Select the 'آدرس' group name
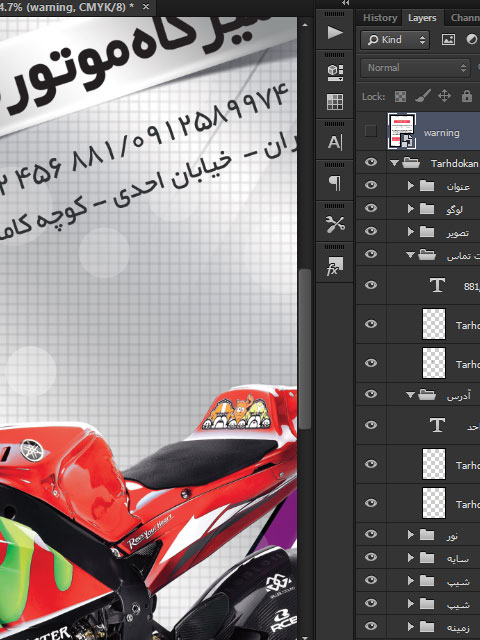 (458, 395)
